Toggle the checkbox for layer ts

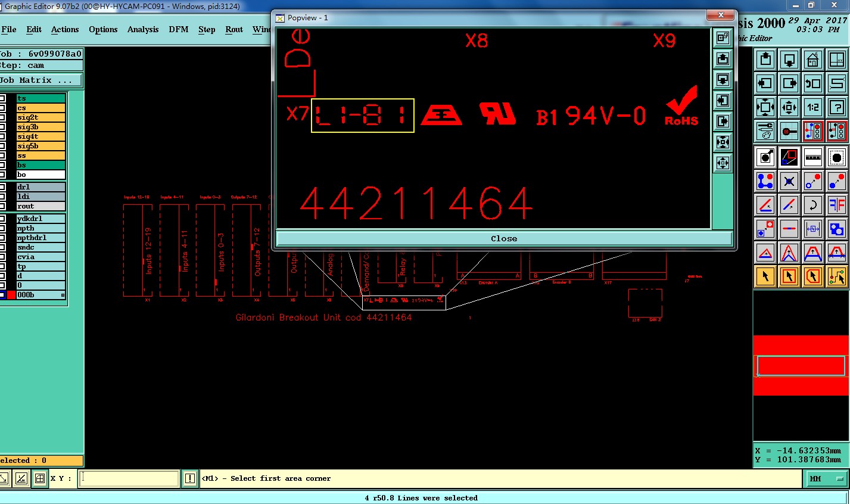click(x=2, y=98)
